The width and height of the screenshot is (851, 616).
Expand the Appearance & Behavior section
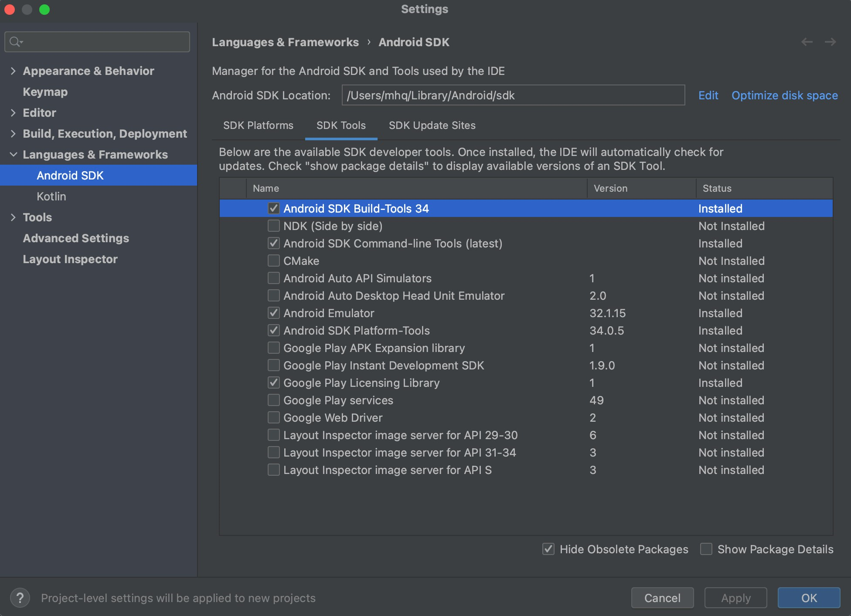coord(13,71)
